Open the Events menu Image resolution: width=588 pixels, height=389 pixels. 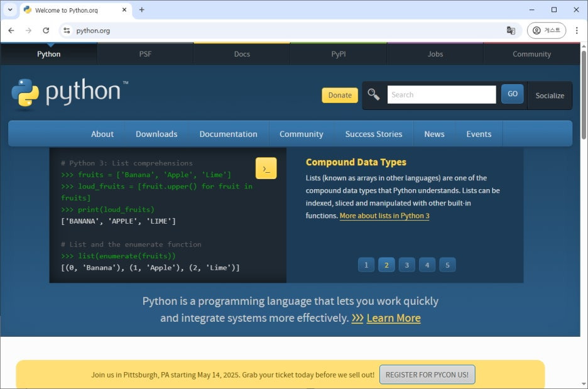tap(479, 134)
